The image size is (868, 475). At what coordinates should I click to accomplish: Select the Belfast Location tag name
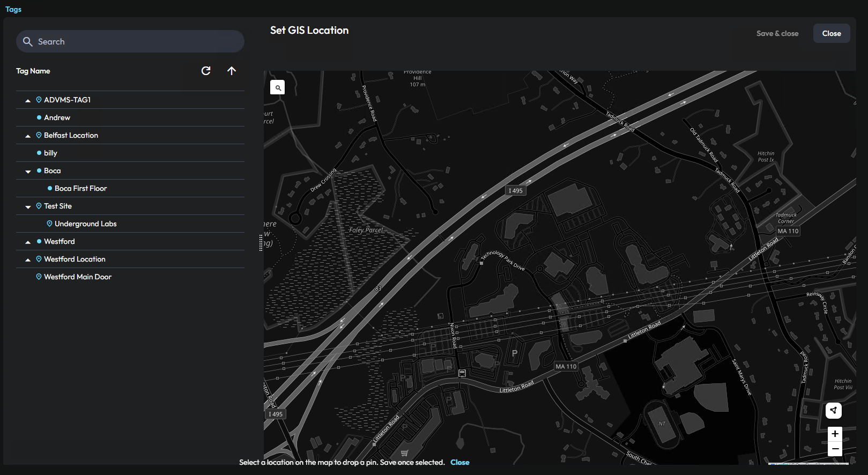coord(71,135)
